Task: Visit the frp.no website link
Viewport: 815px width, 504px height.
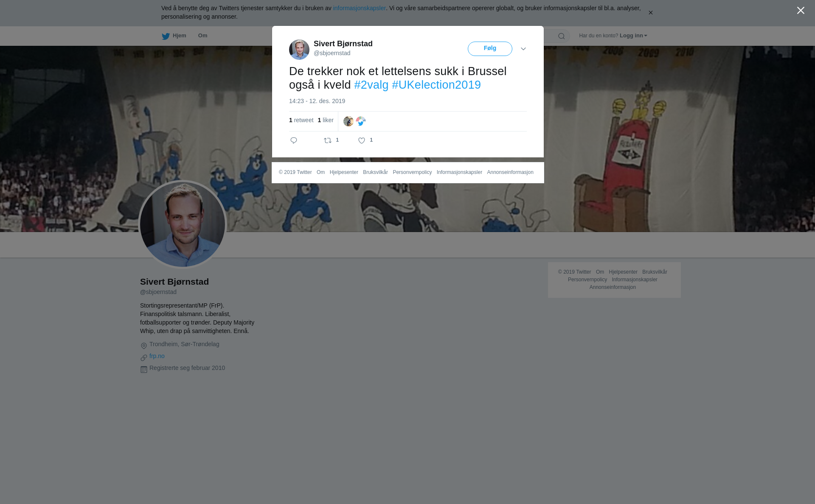Action: pyautogui.click(x=157, y=356)
